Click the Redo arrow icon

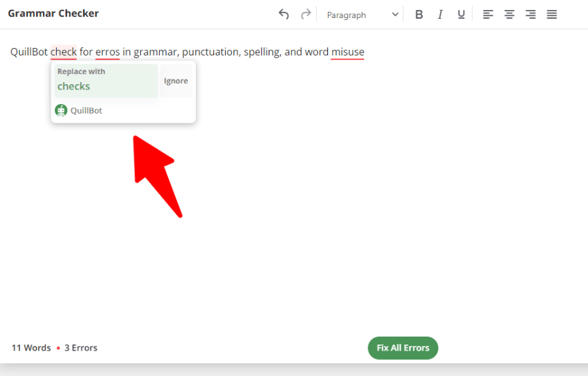coord(305,14)
